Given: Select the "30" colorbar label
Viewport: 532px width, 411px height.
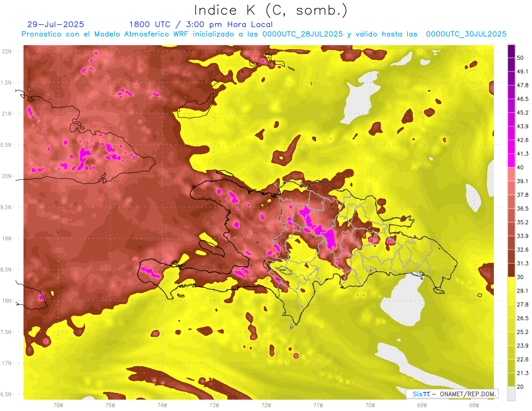Looking at the screenshot, I should (521, 277).
